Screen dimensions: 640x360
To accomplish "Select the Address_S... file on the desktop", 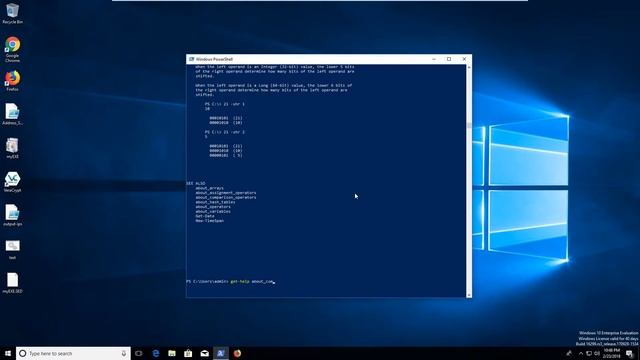I will point(12,114).
